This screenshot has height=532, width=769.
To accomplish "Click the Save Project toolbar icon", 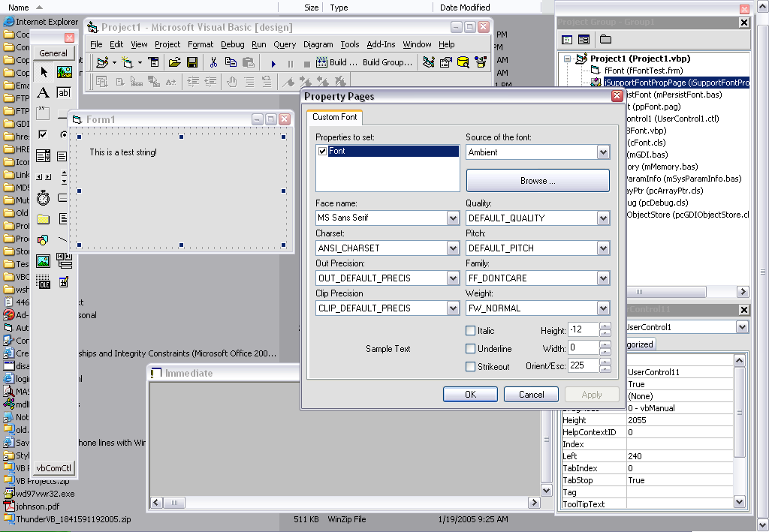I will click(x=192, y=62).
